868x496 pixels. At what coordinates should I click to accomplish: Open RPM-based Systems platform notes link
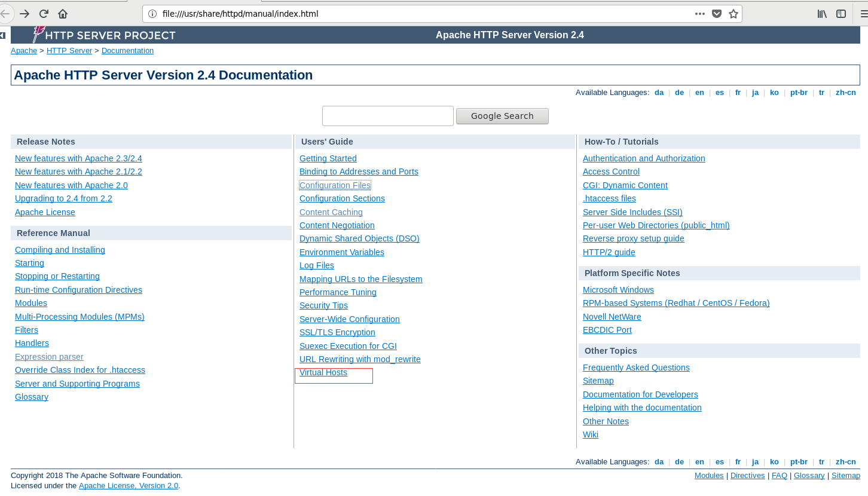click(x=676, y=303)
